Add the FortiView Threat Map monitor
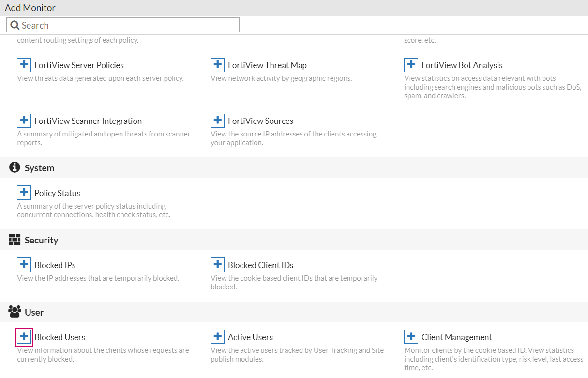The height and width of the screenshot is (378, 588). (217, 65)
